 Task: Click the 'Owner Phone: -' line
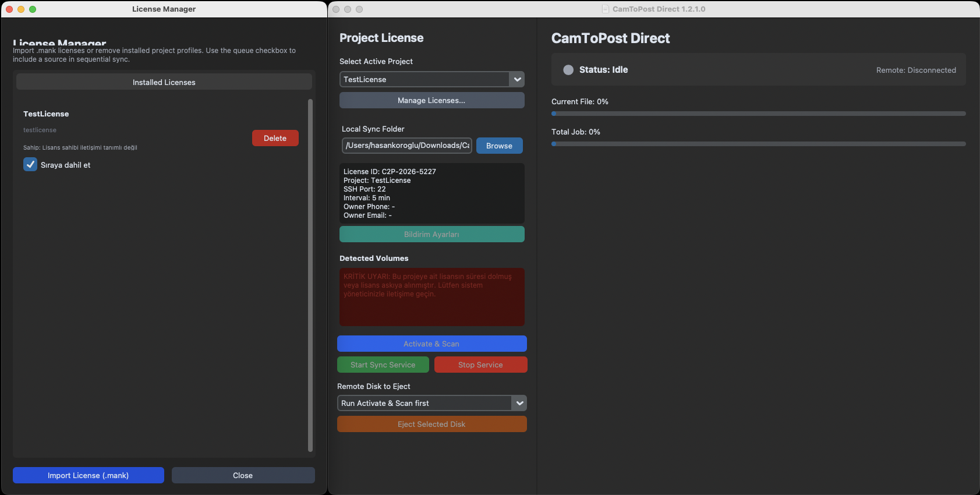pyautogui.click(x=369, y=207)
